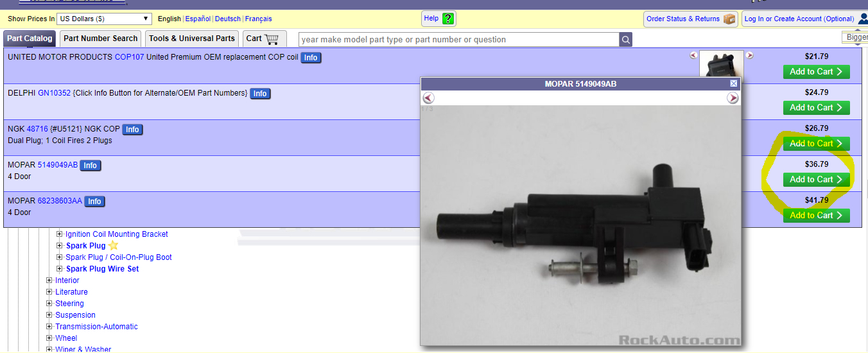Open Part Number Search tab
Screen dimensions: 868x353
click(x=101, y=39)
